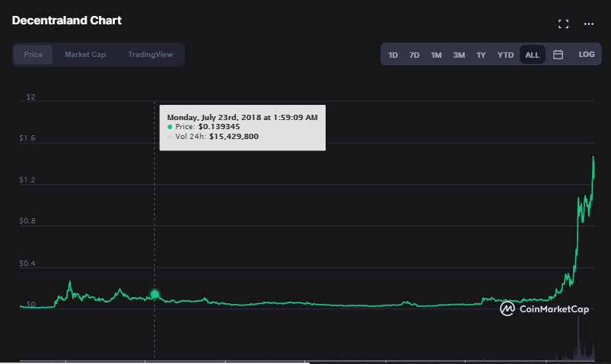Open the calendar date range picker
This screenshot has height=364, width=611.
click(x=558, y=55)
